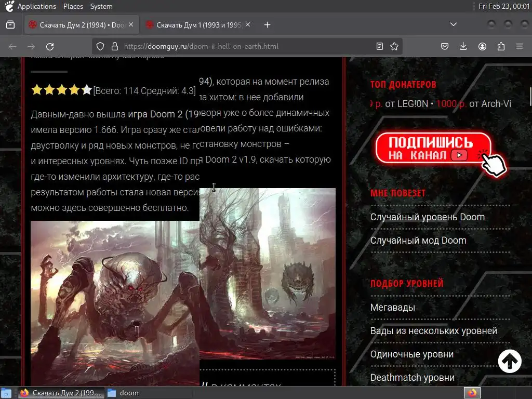The width and height of the screenshot is (532, 399).
Task: Close the Скачать Дум 2 tab
Action: pos(131,24)
